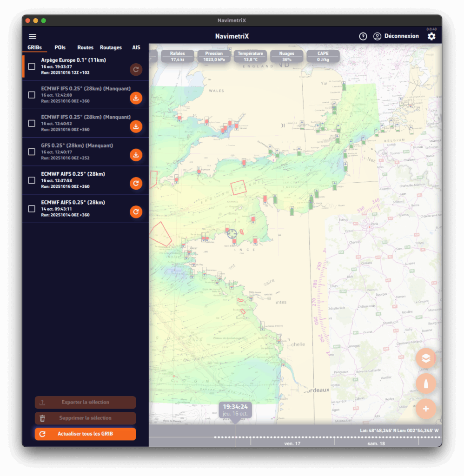Open the help question mark icon
The image size is (464, 476).
pos(363,36)
